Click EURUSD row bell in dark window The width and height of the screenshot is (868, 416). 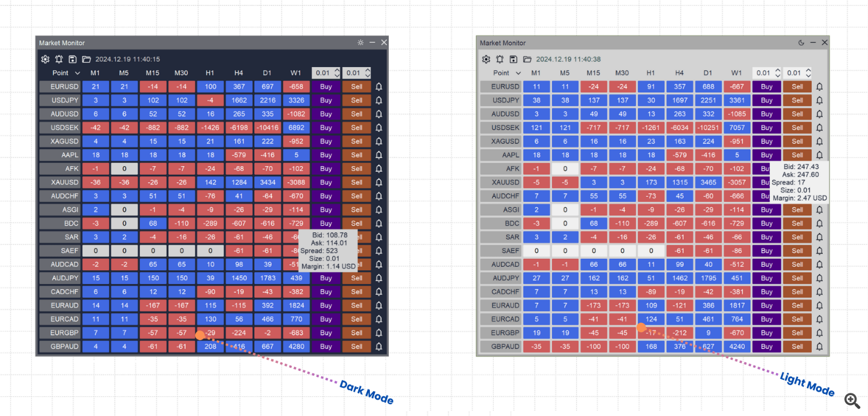pos(379,86)
